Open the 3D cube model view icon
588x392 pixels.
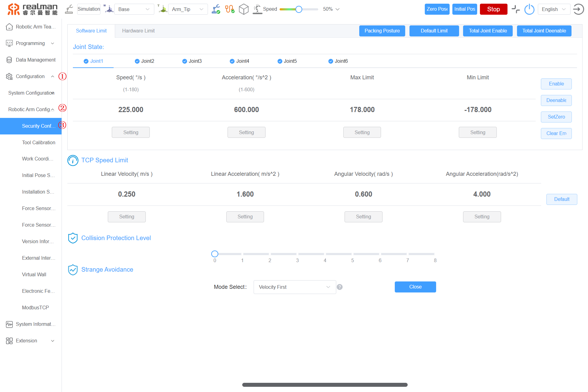click(x=243, y=9)
